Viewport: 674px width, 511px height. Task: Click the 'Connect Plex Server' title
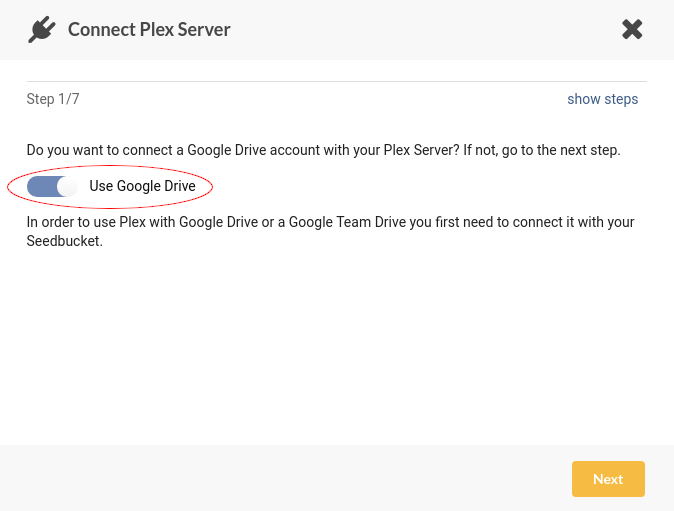[x=149, y=30]
